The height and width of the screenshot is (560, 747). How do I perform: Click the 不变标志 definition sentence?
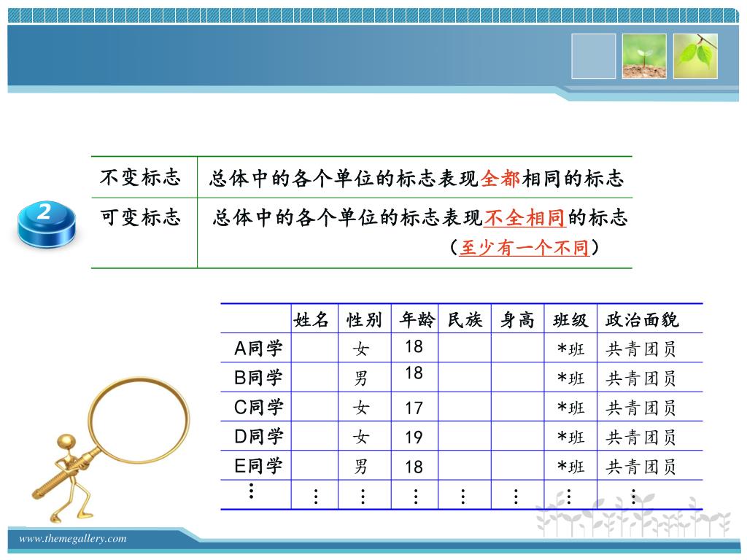click(417, 179)
